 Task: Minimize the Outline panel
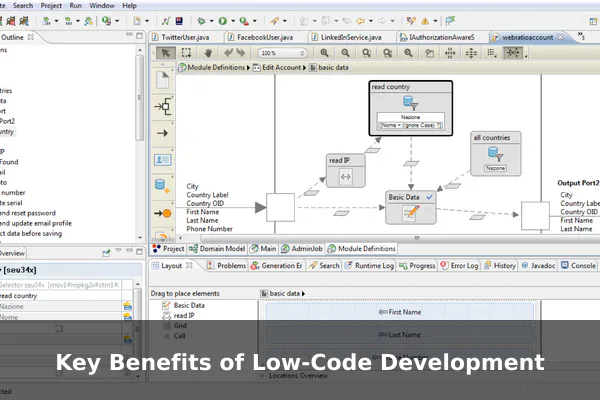pos(129,35)
